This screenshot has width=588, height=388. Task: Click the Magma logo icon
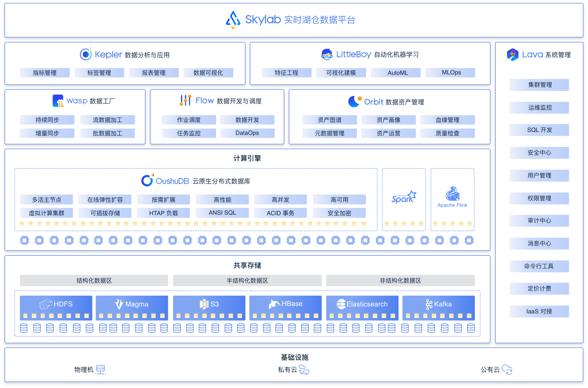pos(119,304)
